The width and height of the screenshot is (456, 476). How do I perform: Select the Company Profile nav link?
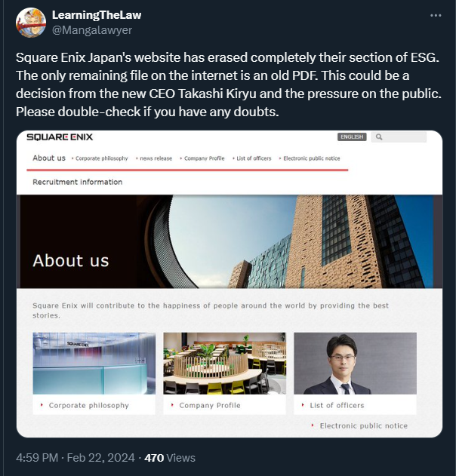(x=204, y=158)
